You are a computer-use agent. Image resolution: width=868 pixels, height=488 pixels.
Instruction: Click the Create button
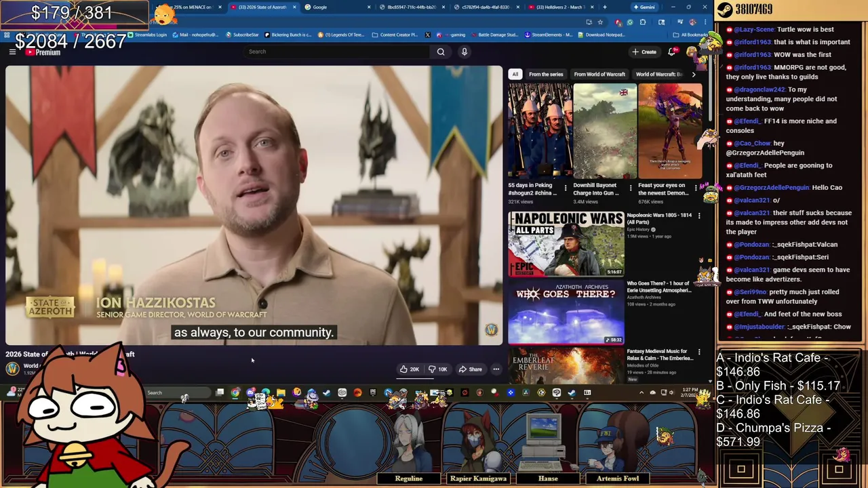click(644, 52)
